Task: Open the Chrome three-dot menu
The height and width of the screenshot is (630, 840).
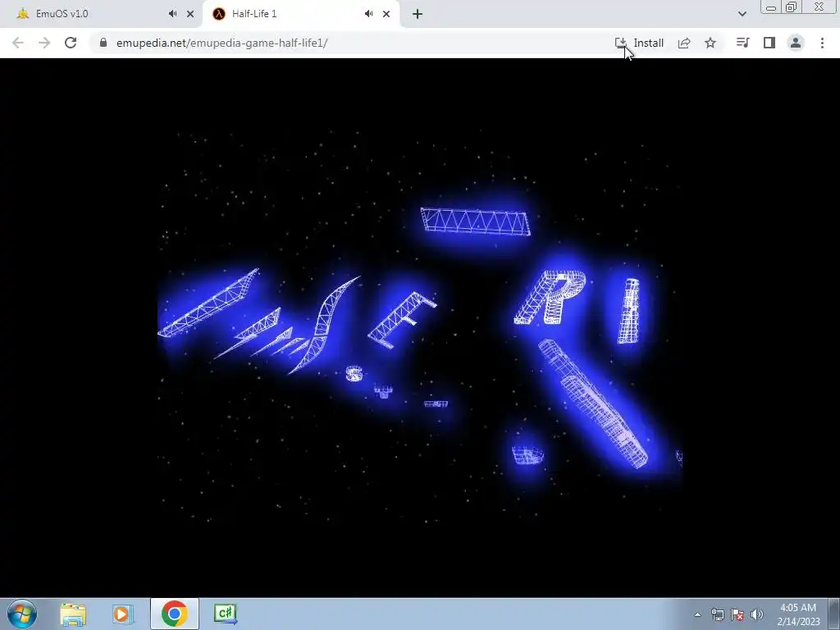Action: 822,43
